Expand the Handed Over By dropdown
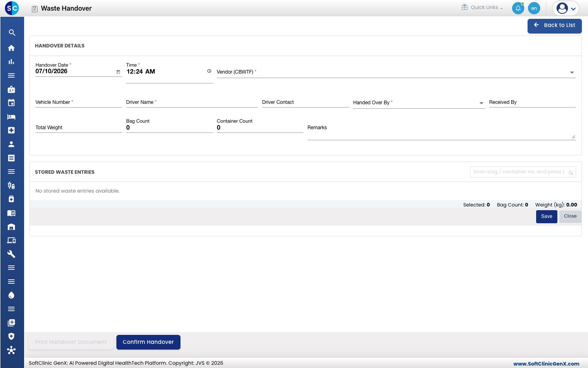This screenshot has width=588, height=368. coord(481,103)
